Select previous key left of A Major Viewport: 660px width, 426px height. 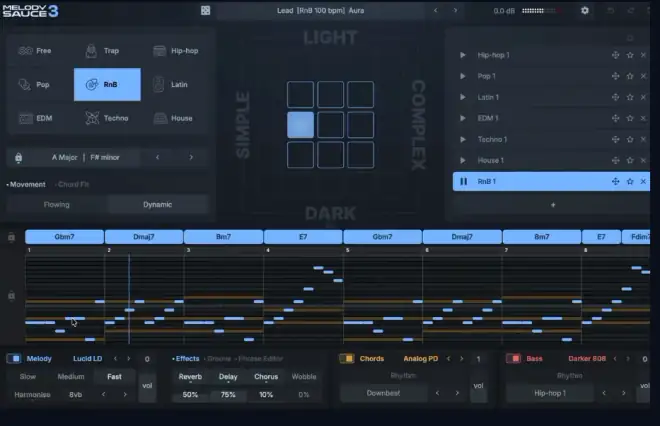coord(157,157)
